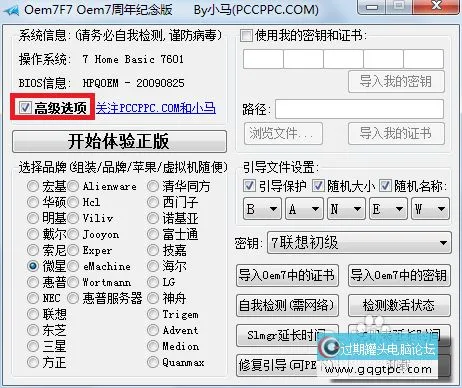The image size is (462, 388).
Task: Select the 神舟 radio button
Action: coord(153,298)
